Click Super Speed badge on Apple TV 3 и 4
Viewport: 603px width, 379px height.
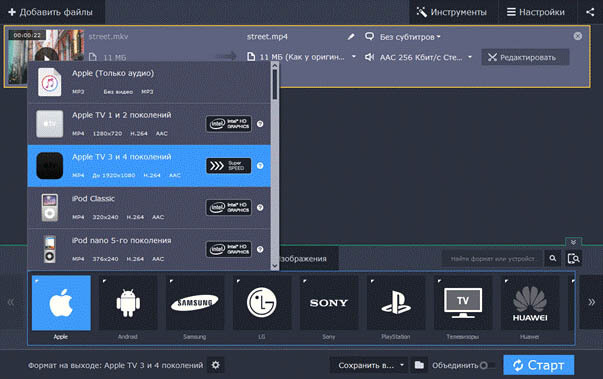point(229,166)
